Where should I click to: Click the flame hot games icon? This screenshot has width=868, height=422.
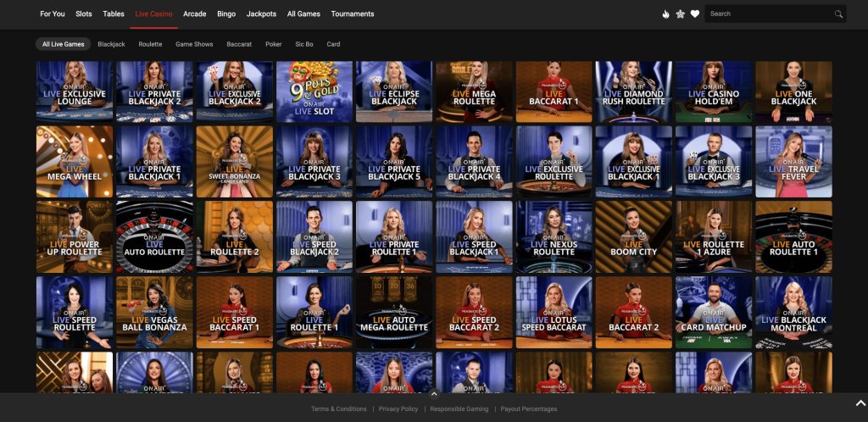coord(665,14)
